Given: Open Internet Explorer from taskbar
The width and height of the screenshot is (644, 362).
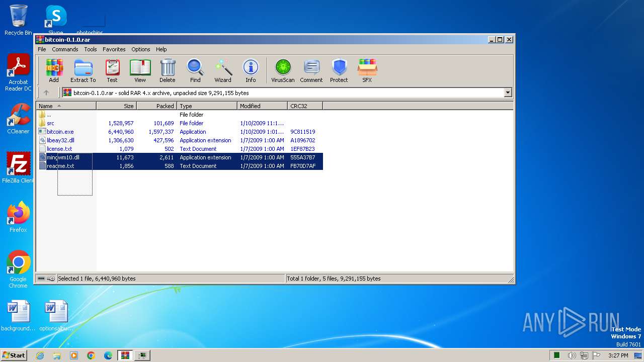Looking at the screenshot, I should click(x=40, y=355).
